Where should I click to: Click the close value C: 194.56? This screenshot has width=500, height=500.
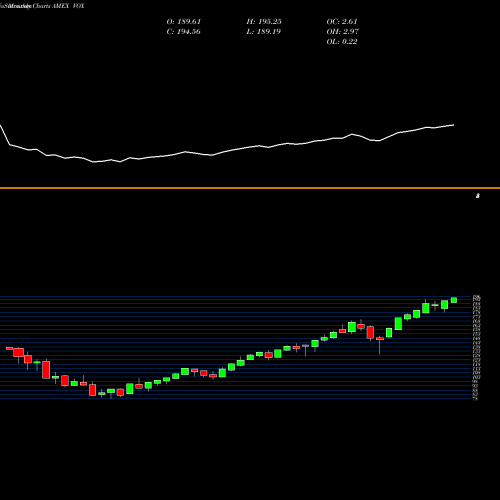coord(183,32)
